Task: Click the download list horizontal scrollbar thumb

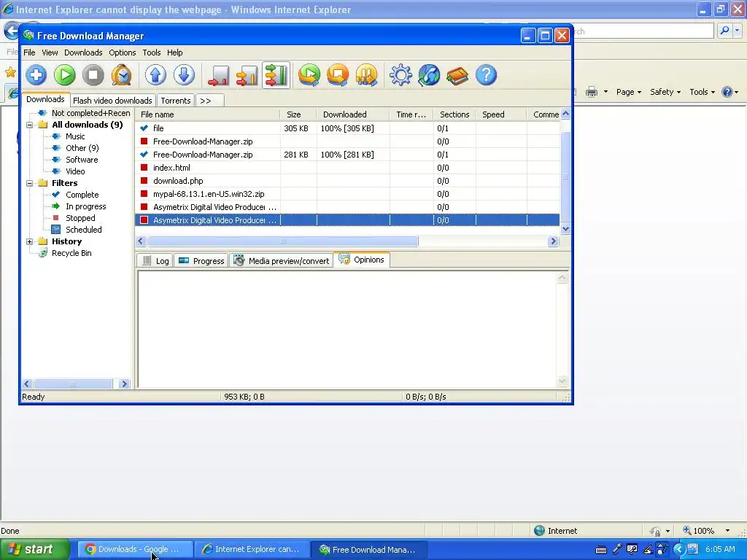Action: coord(282,241)
